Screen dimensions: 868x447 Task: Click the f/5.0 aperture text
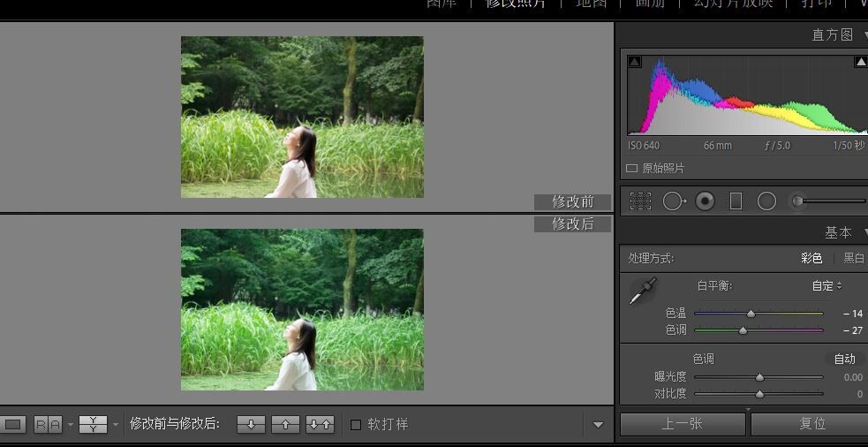[777, 146]
